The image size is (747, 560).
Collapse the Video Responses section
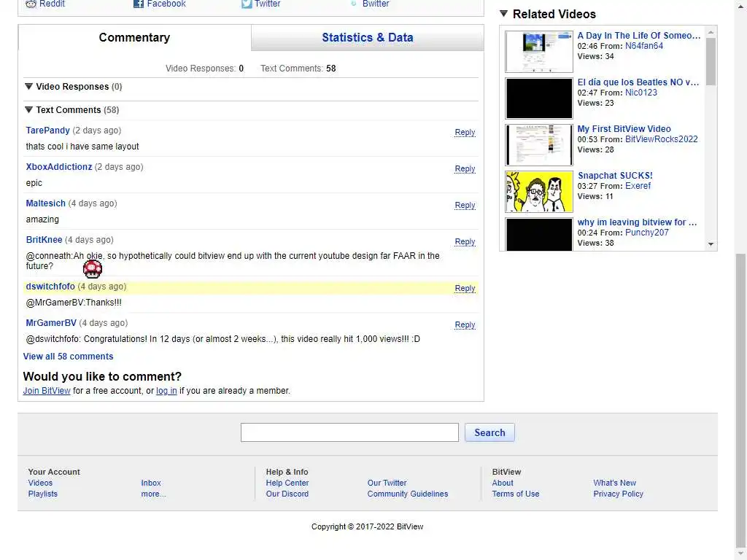click(28, 87)
